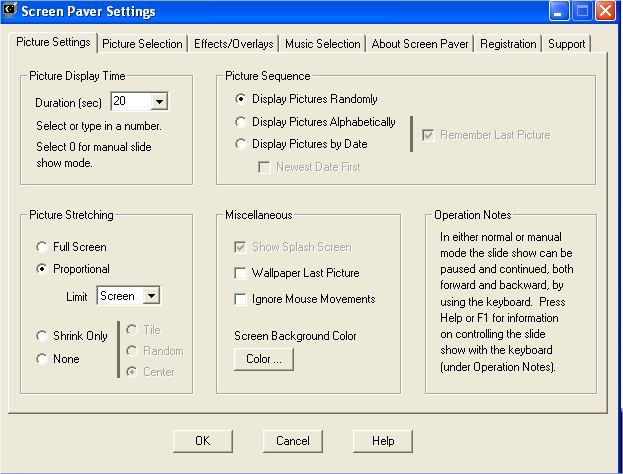Enable Ignore Mouse Movements

click(x=305, y=299)
